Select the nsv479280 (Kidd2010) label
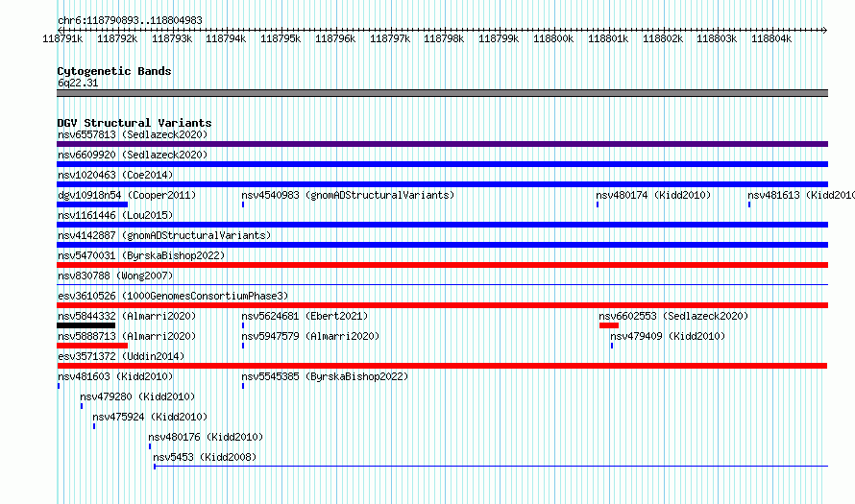The width and height of the screenshot is (855, 504). coord(137,396)
